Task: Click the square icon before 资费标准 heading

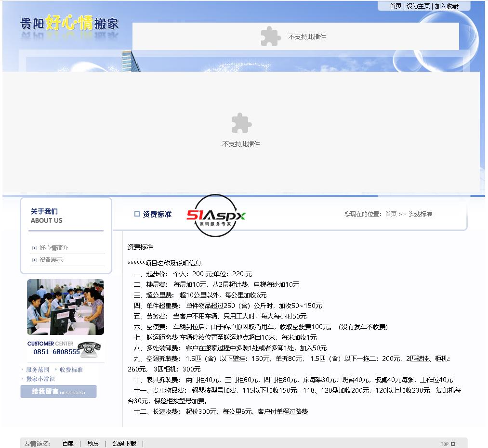Action: tap(137, 214)
